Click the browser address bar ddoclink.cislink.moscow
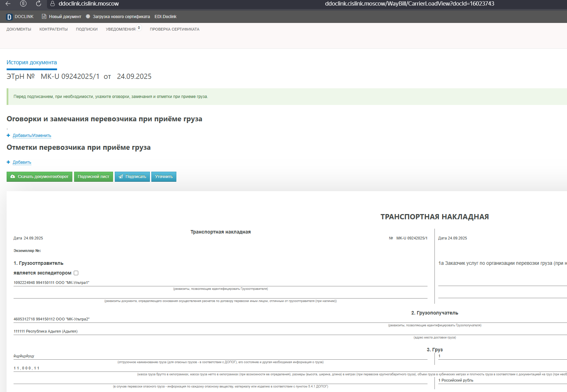 point(89,4)
